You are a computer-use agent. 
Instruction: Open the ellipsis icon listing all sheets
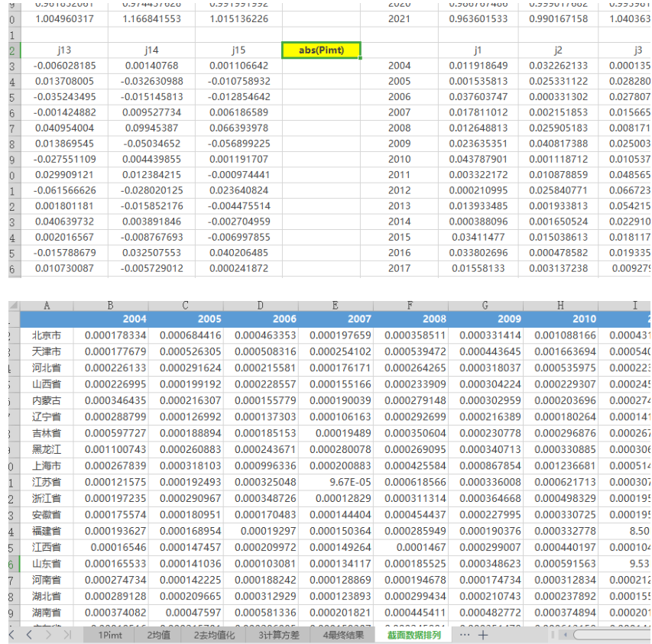coord(465,635)
